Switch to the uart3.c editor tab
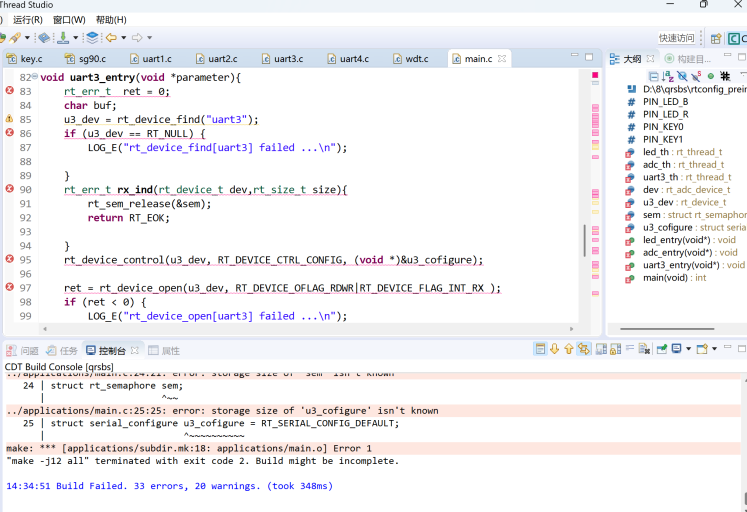747x512 pixels. click(x=282, y=59)
